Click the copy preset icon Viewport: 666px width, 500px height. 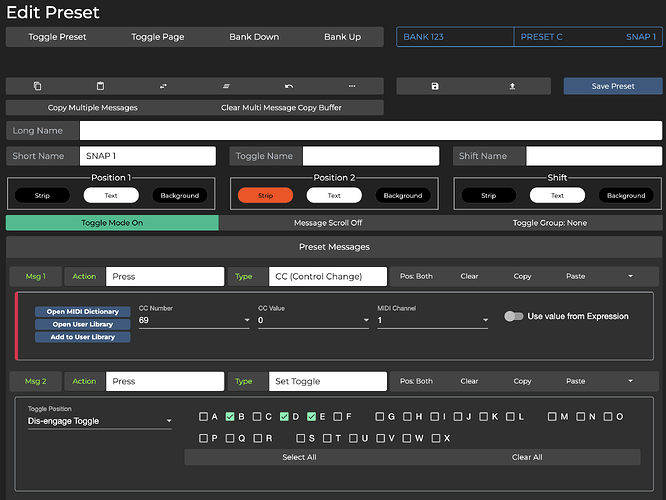[37, 86]
